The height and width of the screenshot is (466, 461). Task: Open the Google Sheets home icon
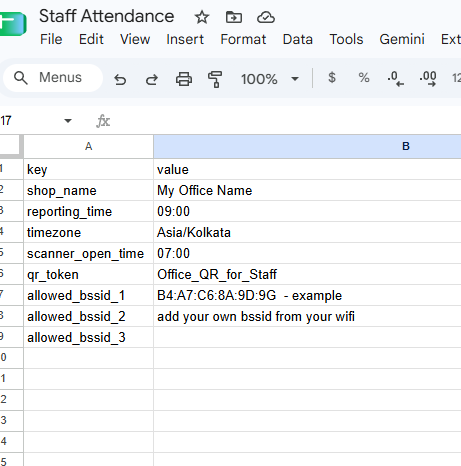[13, 23]
